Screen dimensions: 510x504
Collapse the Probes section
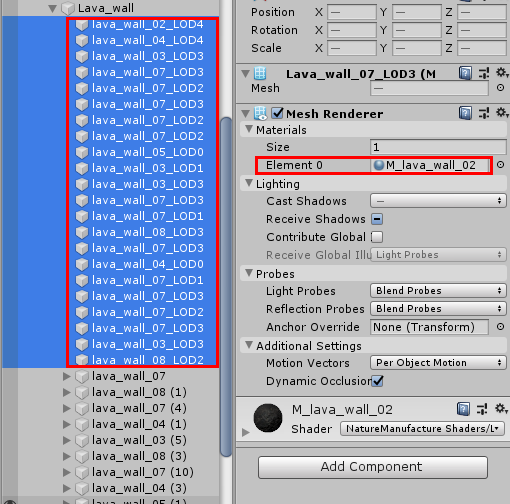coord(249,273)
